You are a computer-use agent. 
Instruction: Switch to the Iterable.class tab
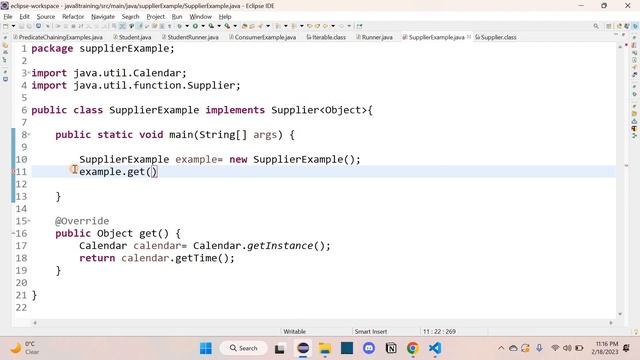pyautogui.click(x=326, y=37)
